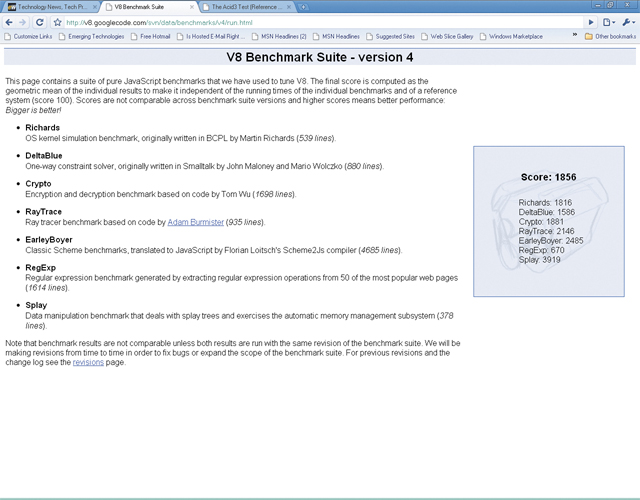Image resolution: width=640 pixels, height=500 pixels.
Task: Go back with the browser back arrow
Action: pyautogui.click(x=9, y=22)
